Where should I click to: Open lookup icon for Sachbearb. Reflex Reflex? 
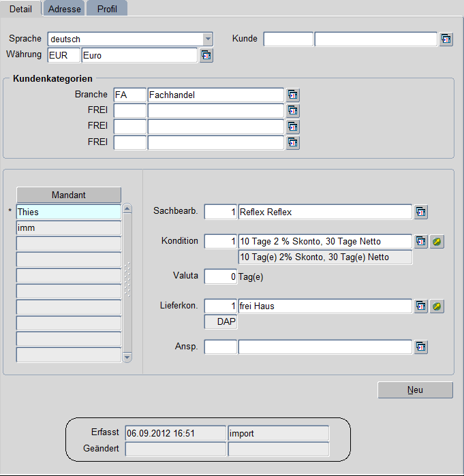pos(421,212)
